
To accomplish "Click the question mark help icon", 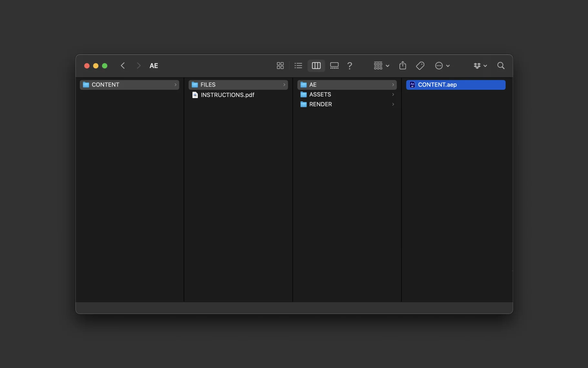I will pyautogui.click(x=350, y=66).
